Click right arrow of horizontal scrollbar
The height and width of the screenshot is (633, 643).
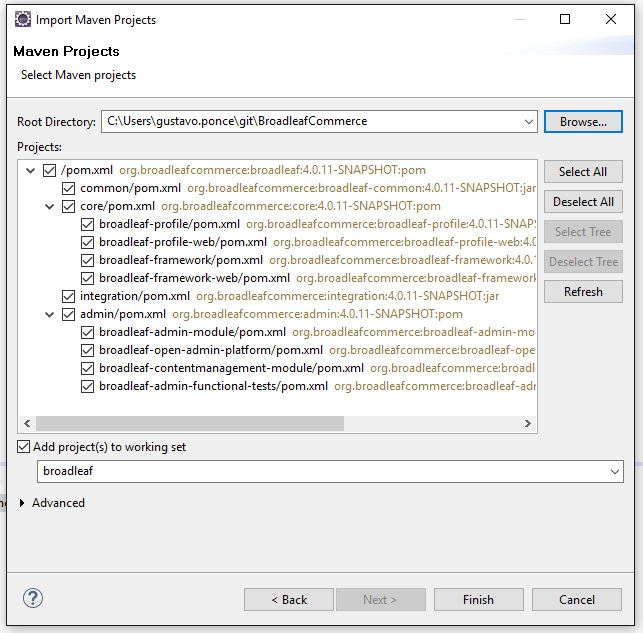(528, 424)
